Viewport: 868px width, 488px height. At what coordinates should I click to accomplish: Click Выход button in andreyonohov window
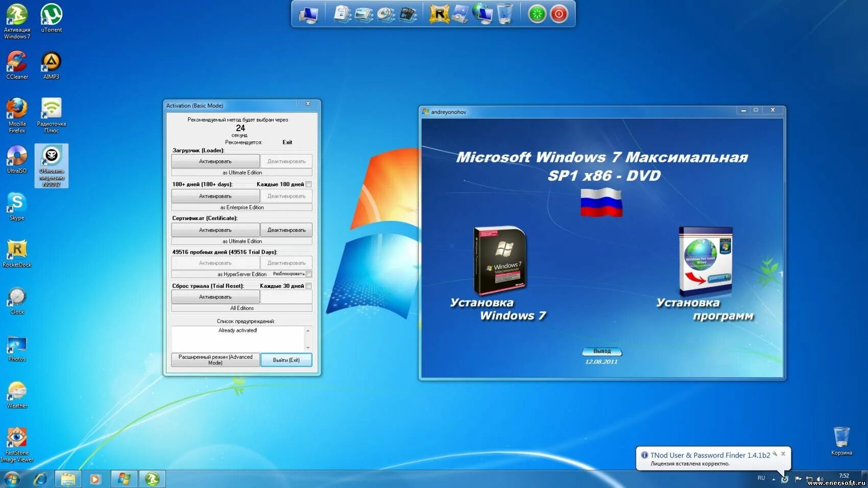(x=602, y=351)
